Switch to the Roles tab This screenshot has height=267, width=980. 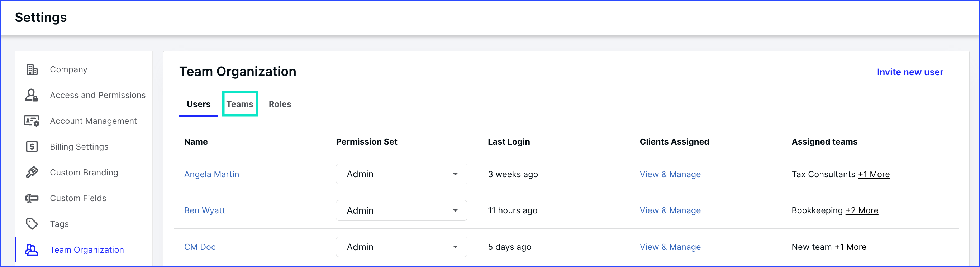[x=280, y=104]
